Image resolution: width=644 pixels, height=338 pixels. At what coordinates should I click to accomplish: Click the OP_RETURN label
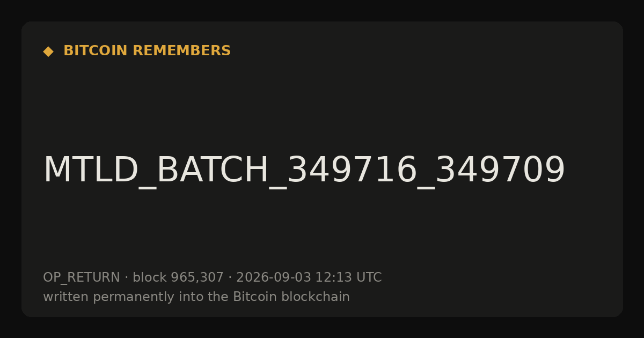(82, 278)
